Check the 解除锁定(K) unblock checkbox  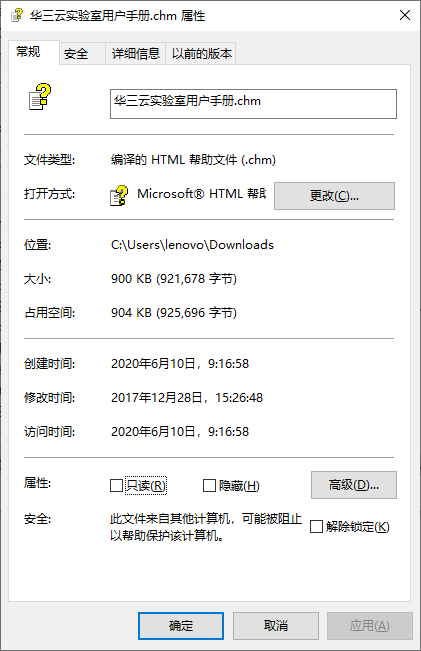pyautogui.click(x=316, y=526)
